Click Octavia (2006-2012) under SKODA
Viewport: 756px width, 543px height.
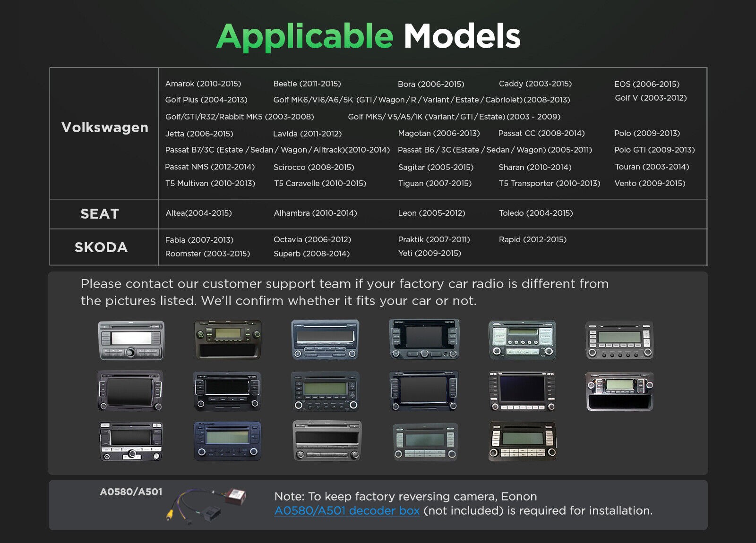click(312, 239)
